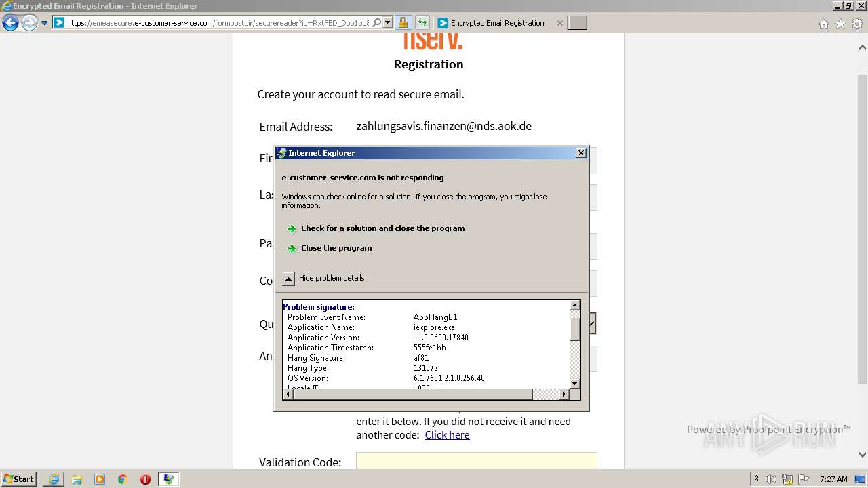This screenshot has height=488, width=868.
Task: Click 'Problem signature:' heading text
Action: tap(319, 307)
